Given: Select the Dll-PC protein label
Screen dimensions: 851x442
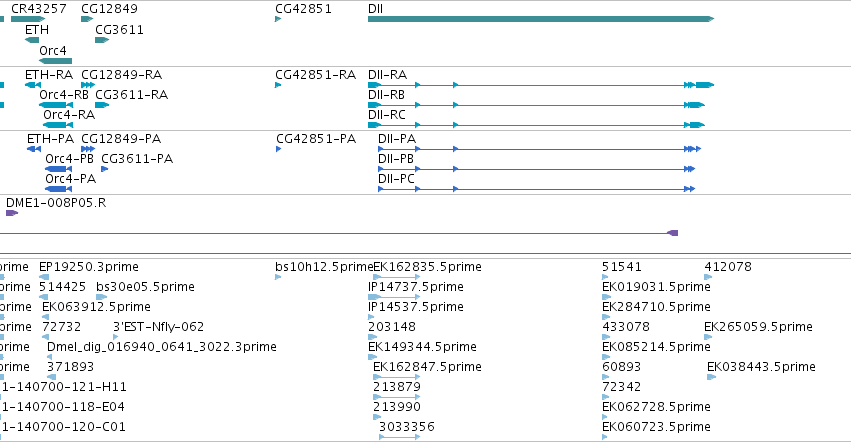Looking at the screenshot, I should click(396, 179).
